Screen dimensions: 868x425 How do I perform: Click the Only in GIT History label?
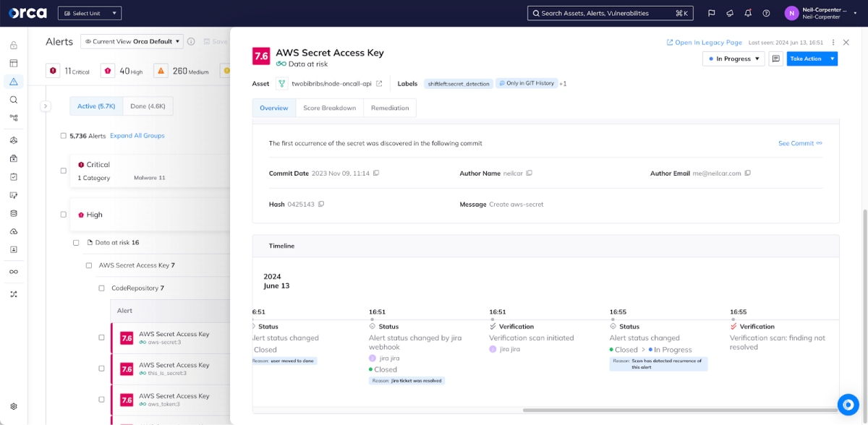click(x=526, y=84)
